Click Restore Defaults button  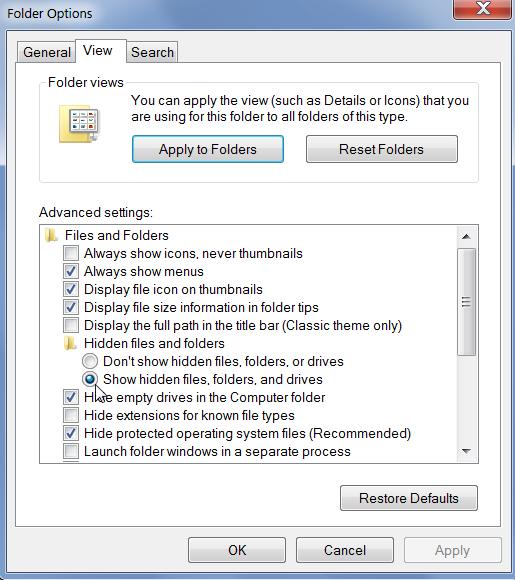(x=409, y=498)
